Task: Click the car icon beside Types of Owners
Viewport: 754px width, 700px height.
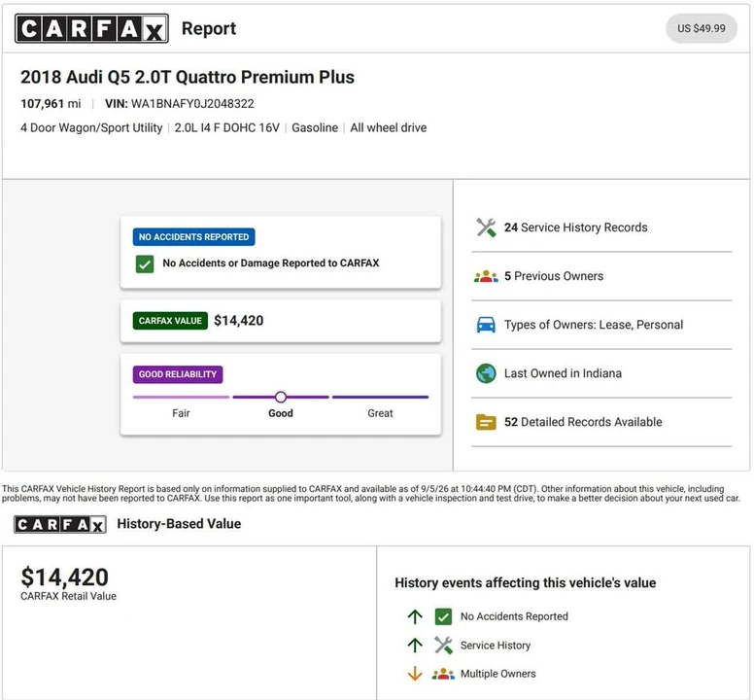Action: pyautogui.click(x=486, y=325)
